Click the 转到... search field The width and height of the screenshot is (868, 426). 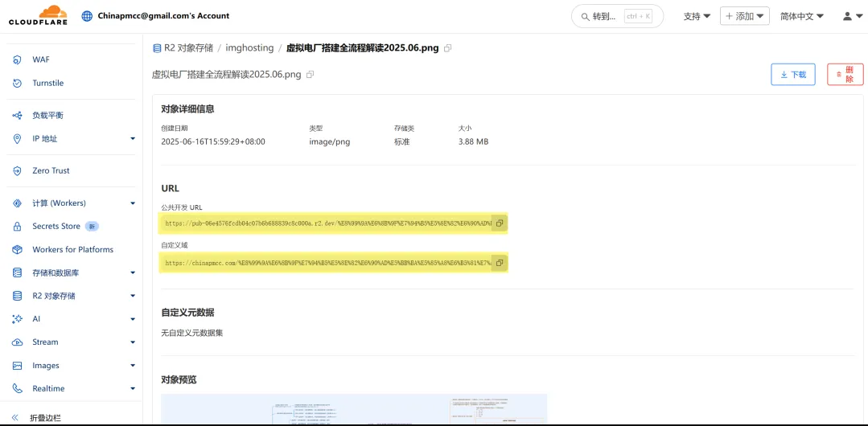(x=617, y=17)
